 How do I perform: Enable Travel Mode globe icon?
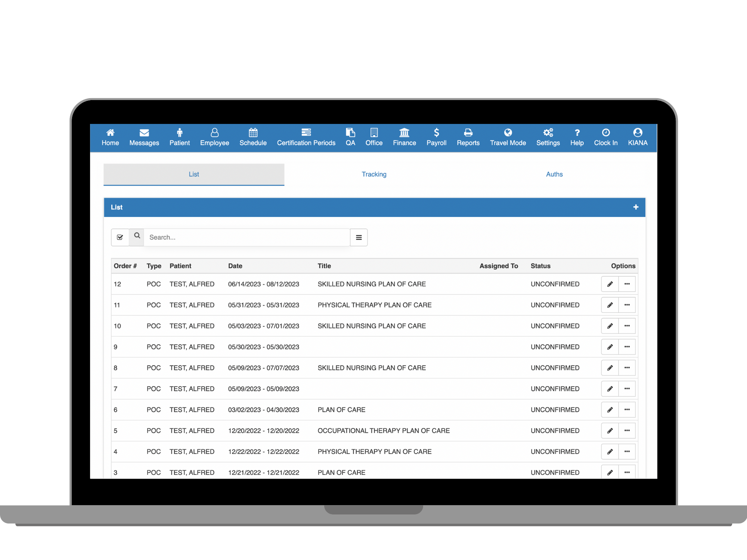click(x=508, y=133)
